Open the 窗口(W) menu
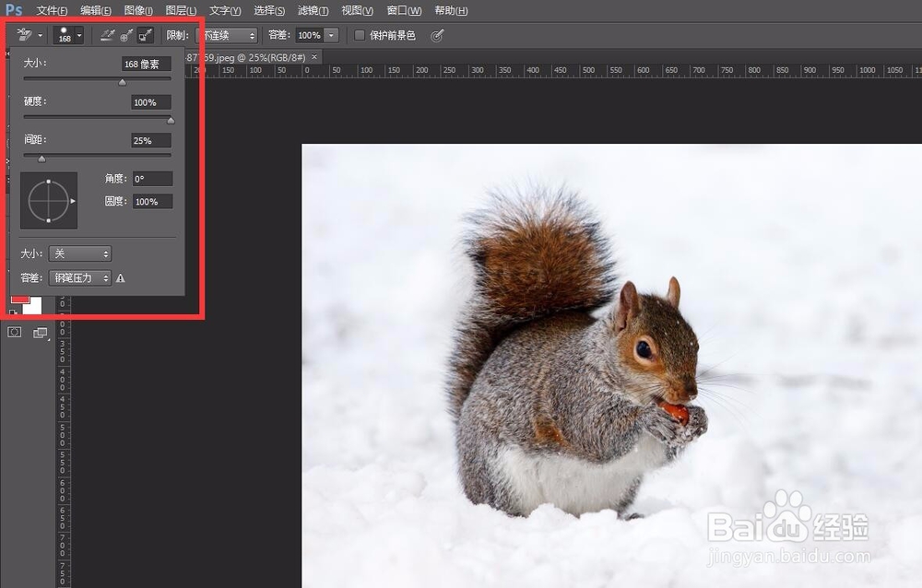The height and width of the screenshot is (588, 922). 404,10
